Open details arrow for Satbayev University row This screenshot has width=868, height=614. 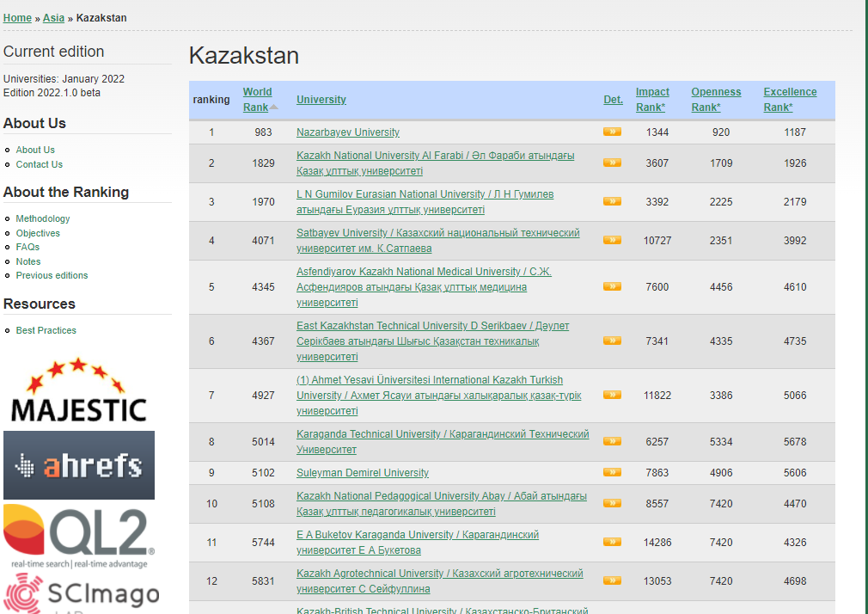coord(612,240)
